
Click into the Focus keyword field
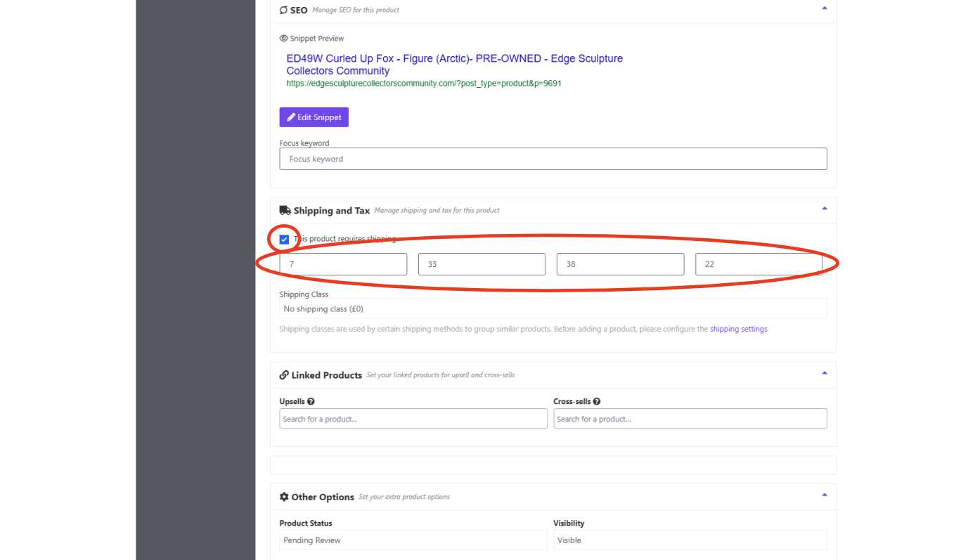[x=553, y=159]
